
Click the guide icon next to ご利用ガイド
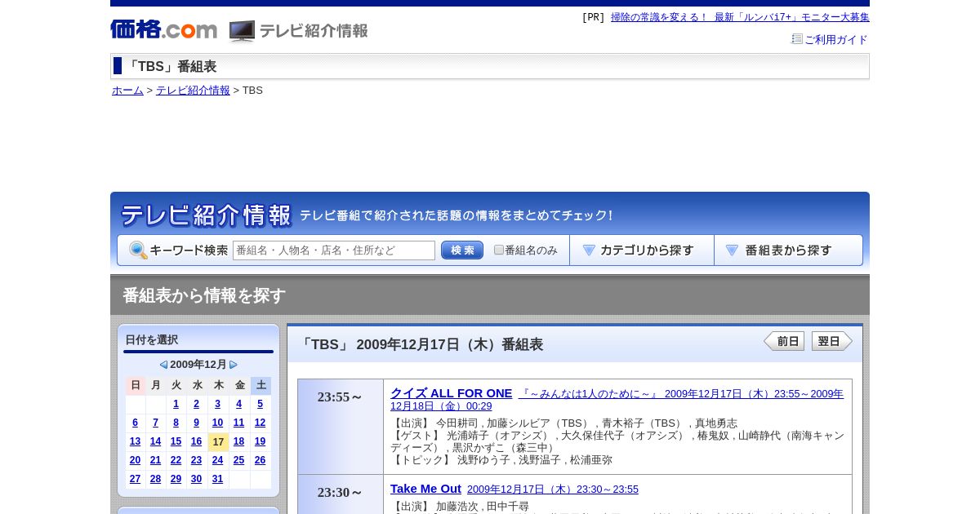[x=797, y=39]
